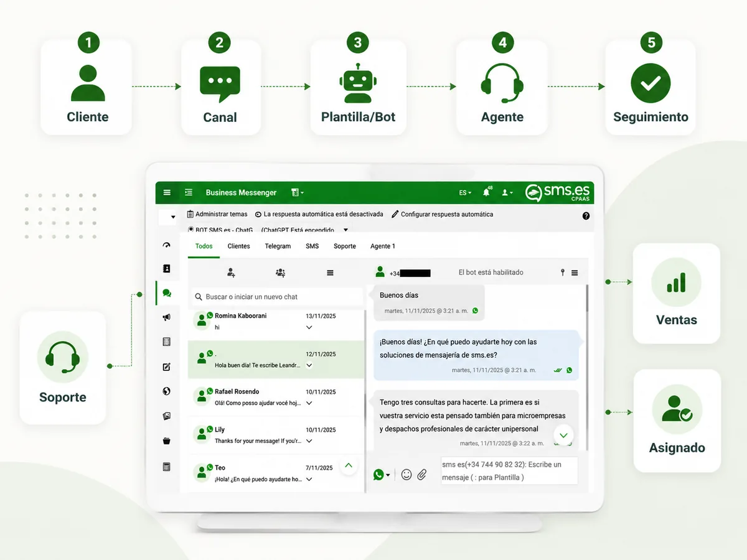The width and height of the screenshot is (747, 560).
Task: Open the user account dropdown
Action: point(507,193)
